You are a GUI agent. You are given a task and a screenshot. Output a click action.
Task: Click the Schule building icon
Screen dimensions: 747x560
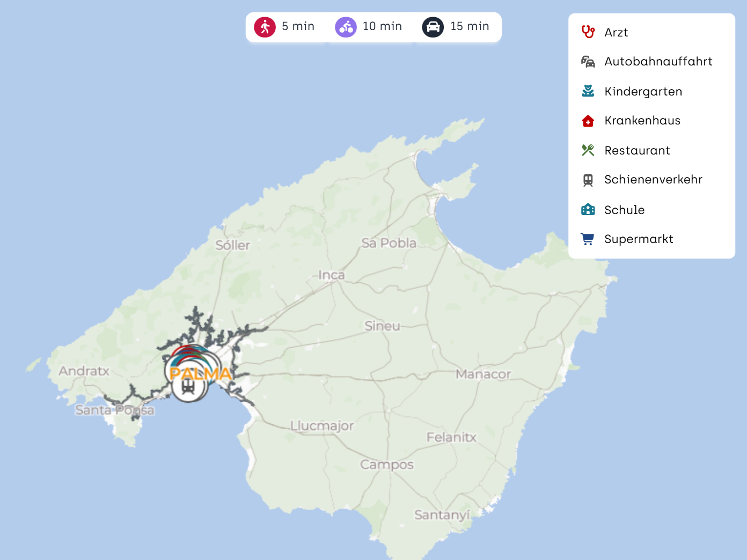588,210
